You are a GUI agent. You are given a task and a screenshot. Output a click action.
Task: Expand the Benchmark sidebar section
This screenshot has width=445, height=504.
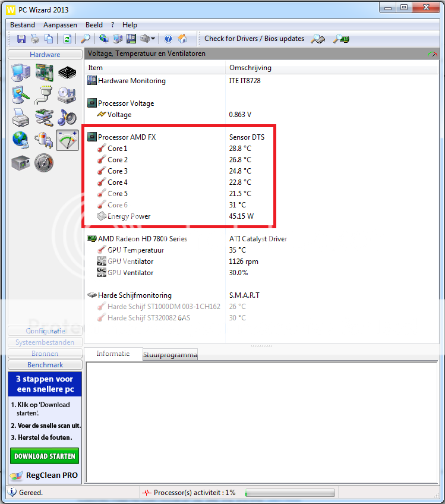tap(45, 365)
